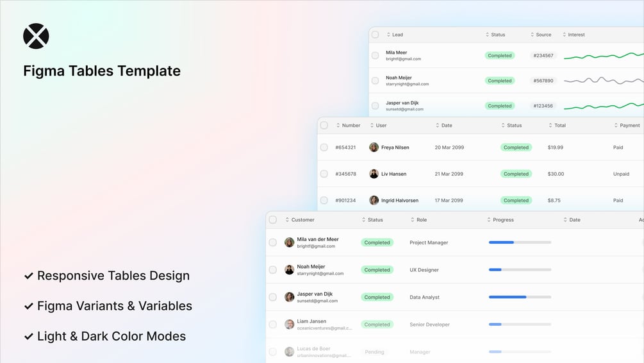
Task: Sort by Source column in Lead table
Action: point(541,35)
